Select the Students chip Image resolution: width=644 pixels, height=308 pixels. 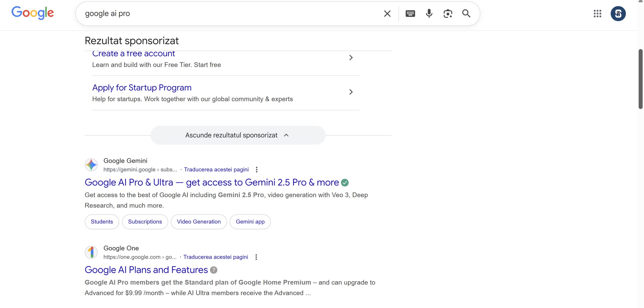tap(102, 222)
